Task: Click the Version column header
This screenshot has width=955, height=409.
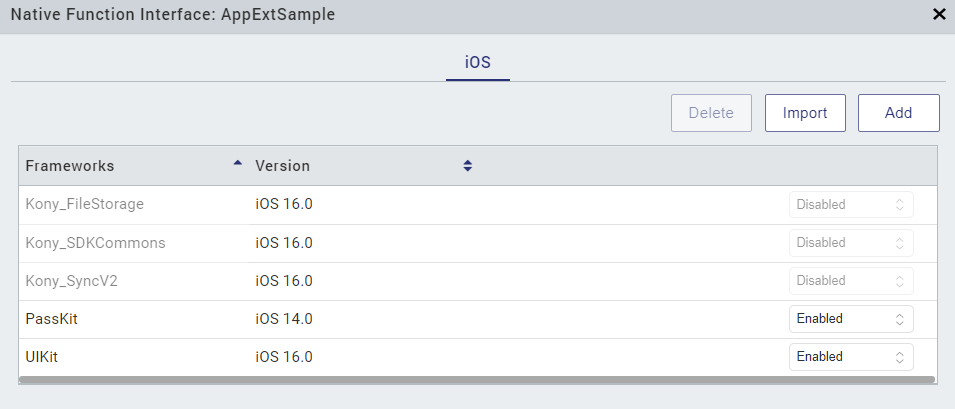Action: point(283,166)
